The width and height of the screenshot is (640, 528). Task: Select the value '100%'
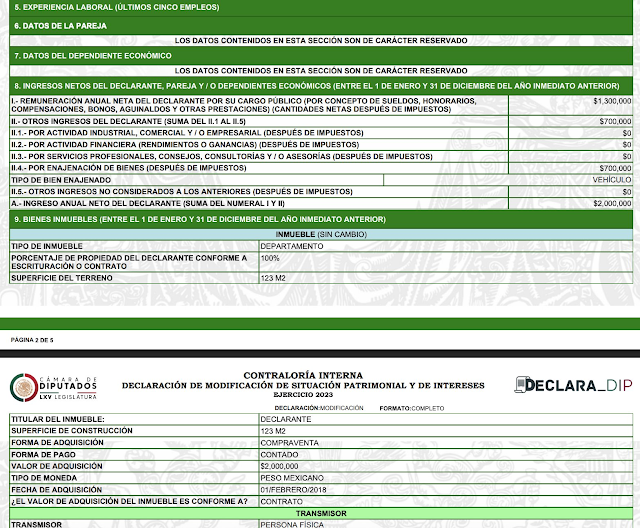pyautogui.click(x=270, y=258)
